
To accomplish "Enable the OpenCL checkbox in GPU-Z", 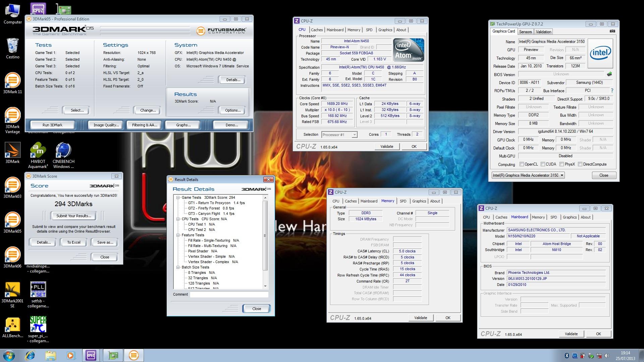I will point(522,164).
